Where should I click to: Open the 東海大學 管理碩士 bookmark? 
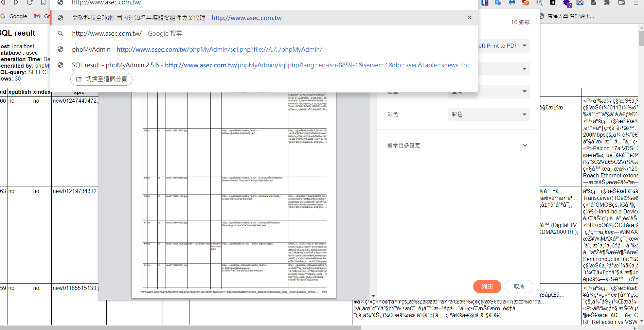567,16
